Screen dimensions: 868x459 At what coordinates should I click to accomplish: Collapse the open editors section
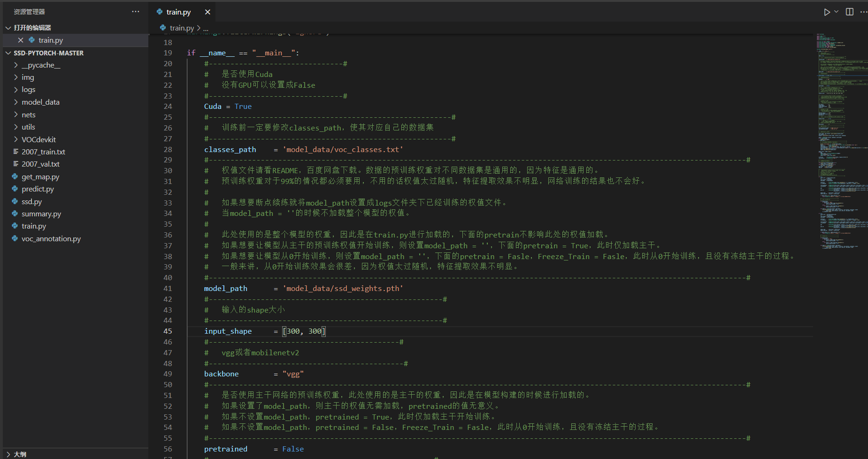click(8, 28)
